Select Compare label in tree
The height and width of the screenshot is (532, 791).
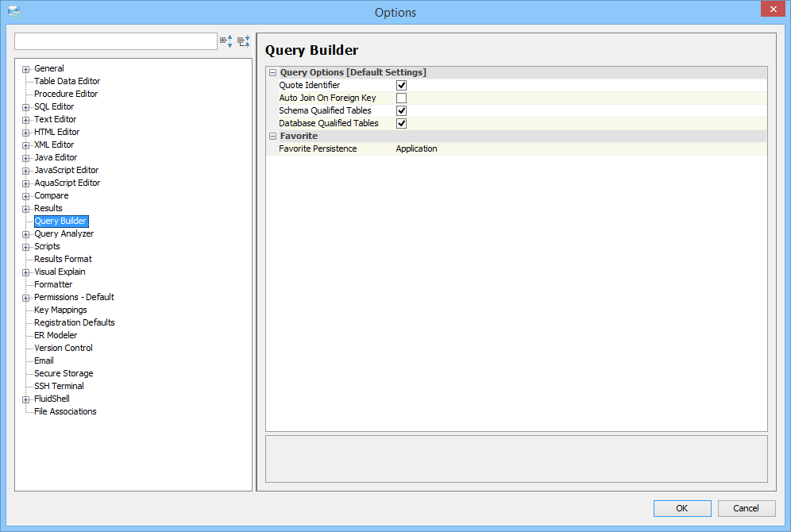click(52, 195)
